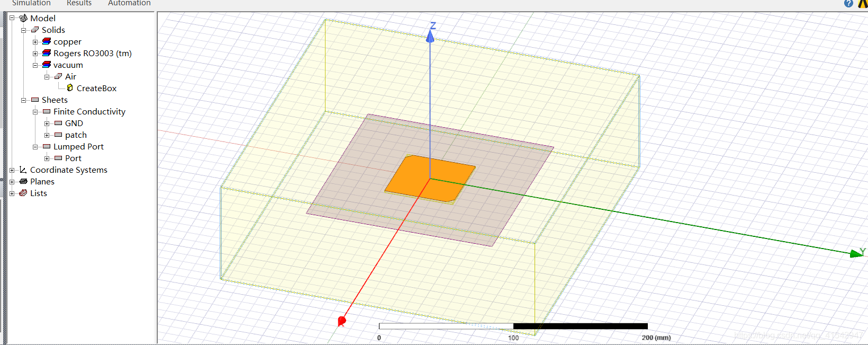Screen dimensions: 868x345
Task: Click the Coordinate Systems axes icon
Action: point(23,170)
